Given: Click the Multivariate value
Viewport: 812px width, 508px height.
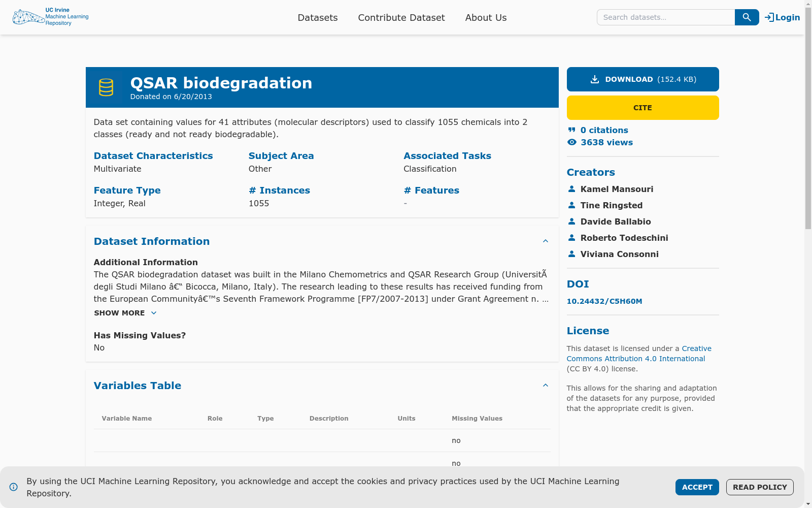Looking at the screenshot, I should pyautogui.click(x=118, y=169).
